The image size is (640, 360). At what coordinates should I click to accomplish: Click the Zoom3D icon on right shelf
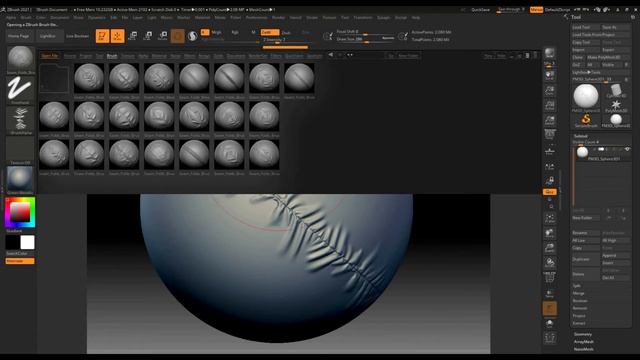[x=550, y=248]
